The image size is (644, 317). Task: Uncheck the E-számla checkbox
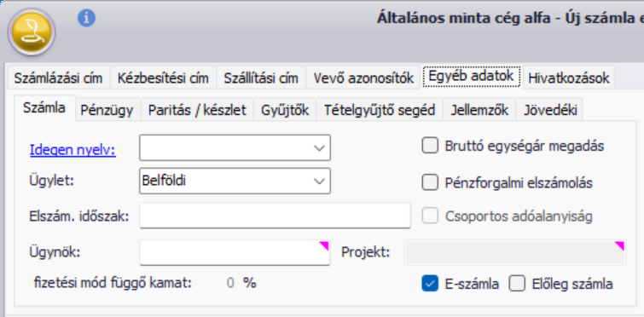(430, 284)
